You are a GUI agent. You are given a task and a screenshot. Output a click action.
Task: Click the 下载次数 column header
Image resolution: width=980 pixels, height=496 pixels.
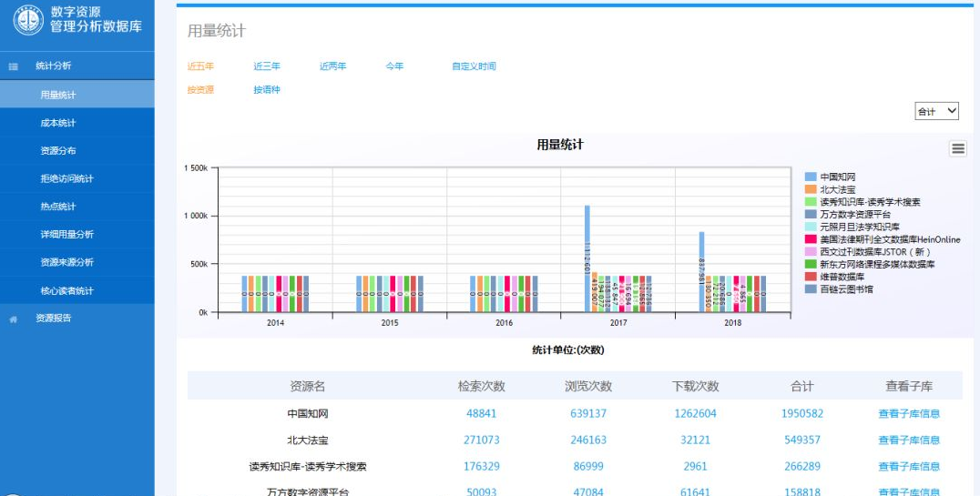696,386
